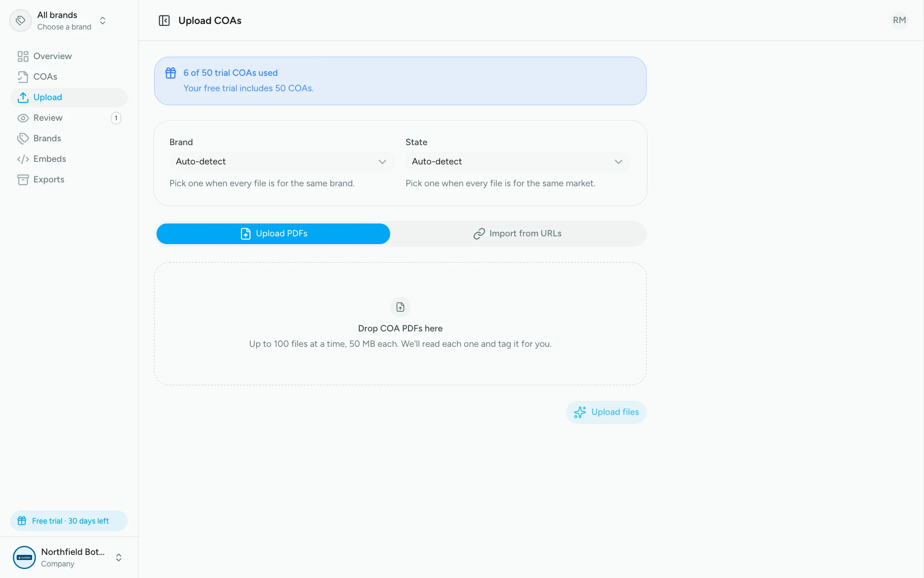
Task: Click the Review eye icon
Action: point(23,118)
